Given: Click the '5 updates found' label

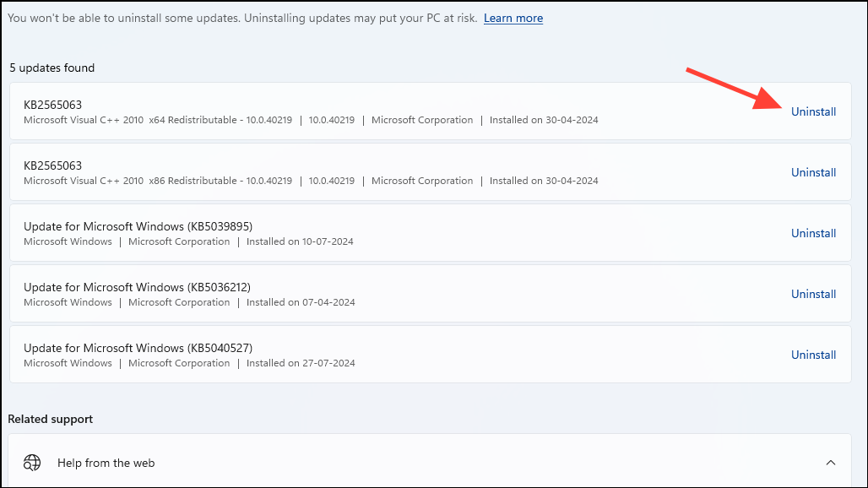Looking at the screenshot, I should coord(52,68).
